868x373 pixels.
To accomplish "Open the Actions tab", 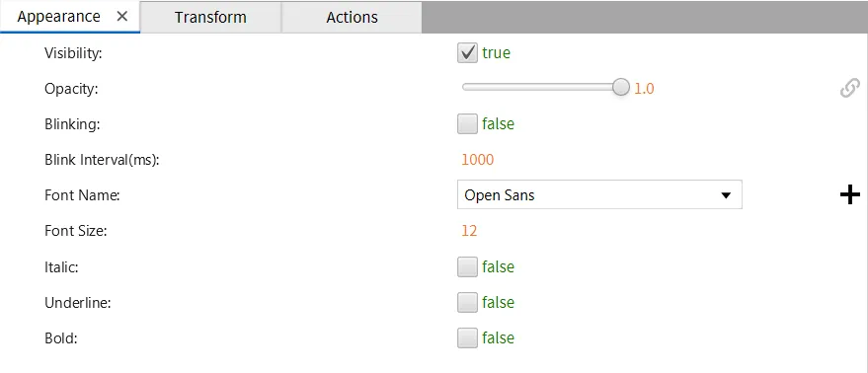I will coord(353,17).
